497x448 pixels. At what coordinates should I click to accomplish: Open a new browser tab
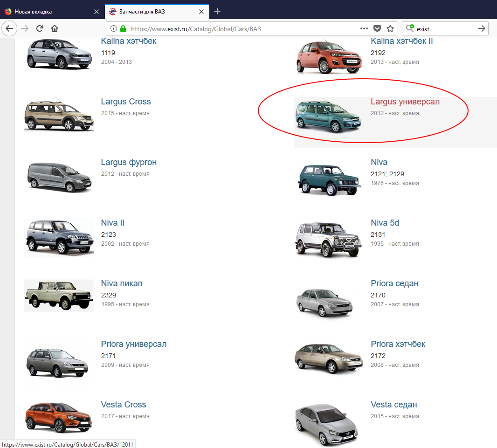[x=217, y=11]
